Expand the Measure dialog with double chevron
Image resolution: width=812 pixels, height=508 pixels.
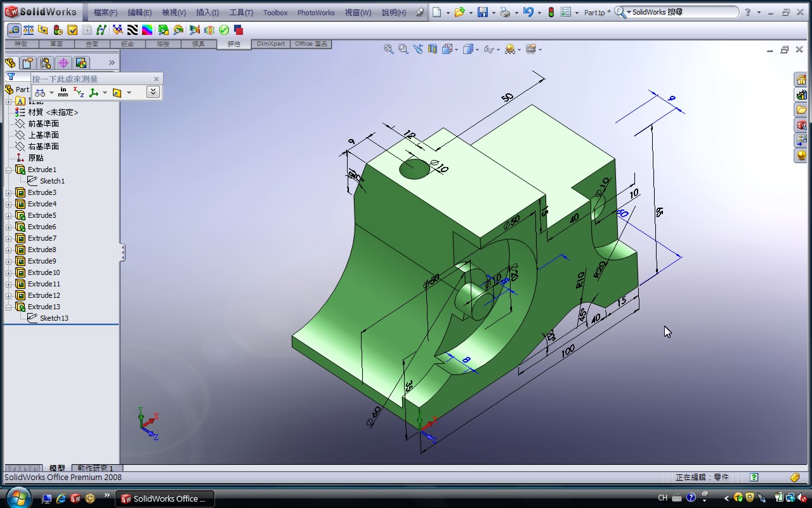tap(153, 92)
